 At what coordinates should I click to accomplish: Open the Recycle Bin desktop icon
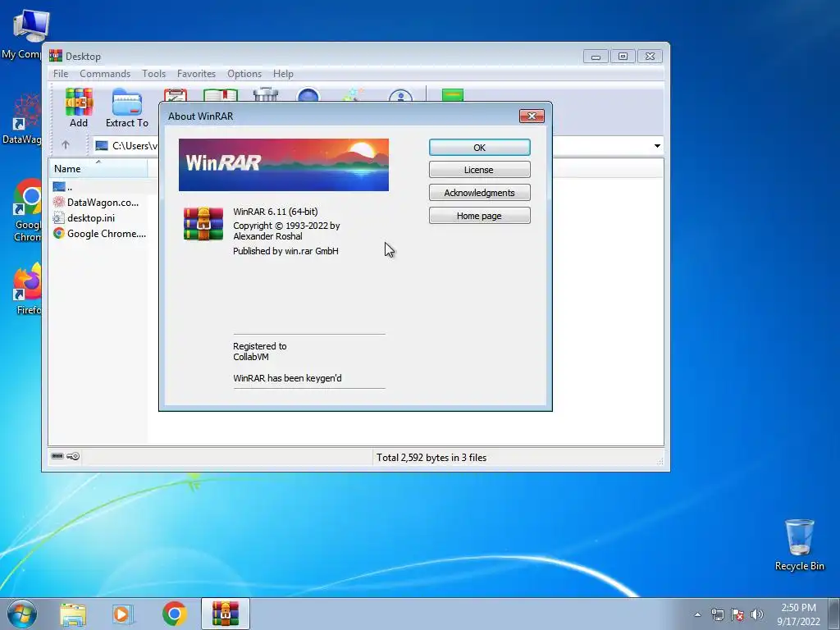tap(799, 545)
